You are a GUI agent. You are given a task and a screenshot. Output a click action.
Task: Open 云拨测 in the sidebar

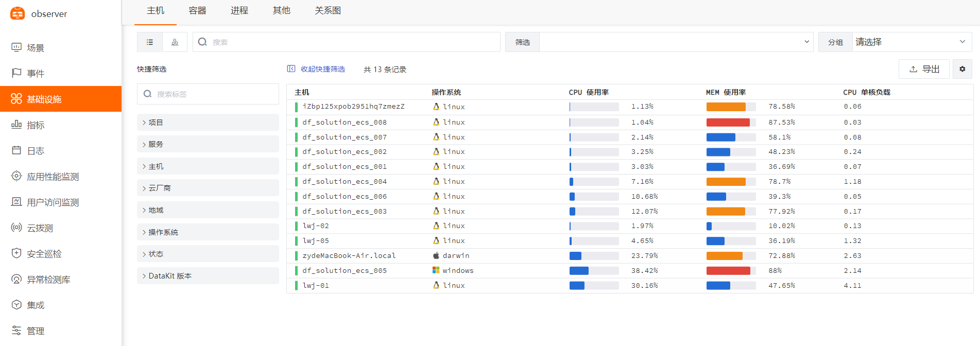[40, 228]
